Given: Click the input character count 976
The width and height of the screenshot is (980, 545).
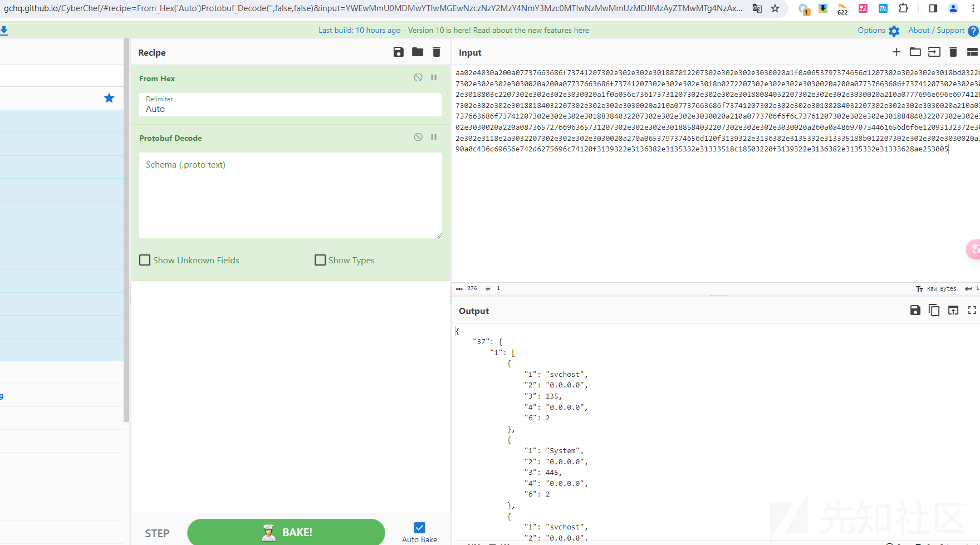Looking at the screenshot, I should tap(467, 288).
